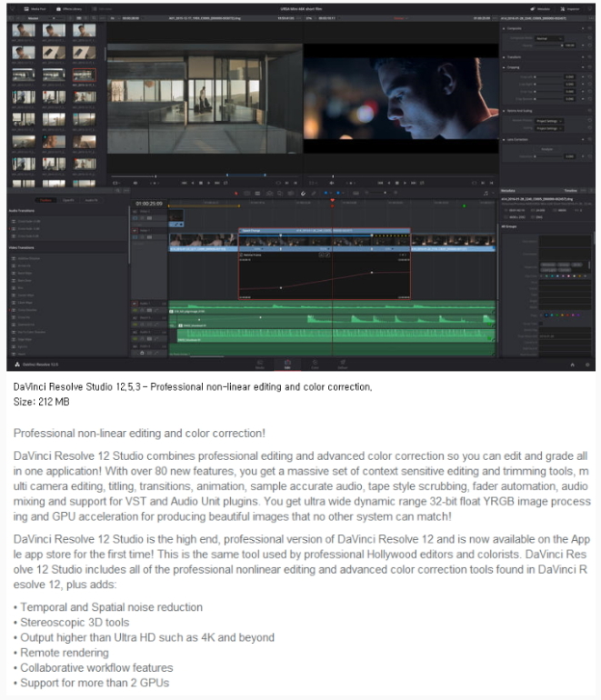Open the Effects Library panel button
Viewport: 601px width, 700px height.
[x=69, y=9]
